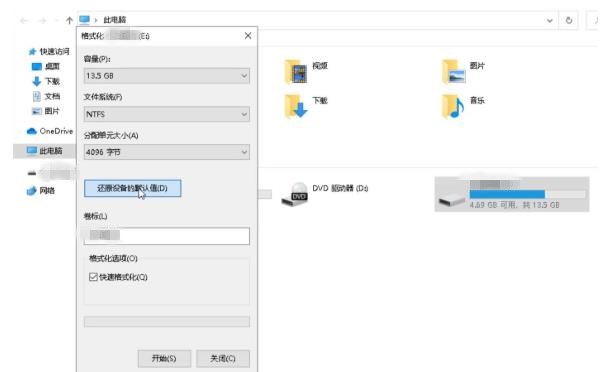The width and height of the screenshot is (606, 372).
Task: Click the format progress bar
Action: [167, 321]
